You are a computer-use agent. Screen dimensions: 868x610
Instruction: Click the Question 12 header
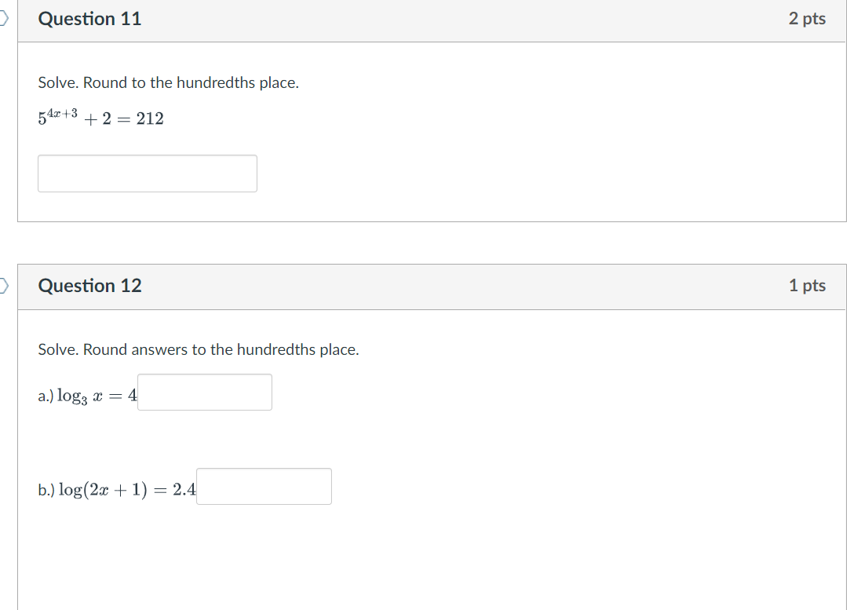[89, 285]
